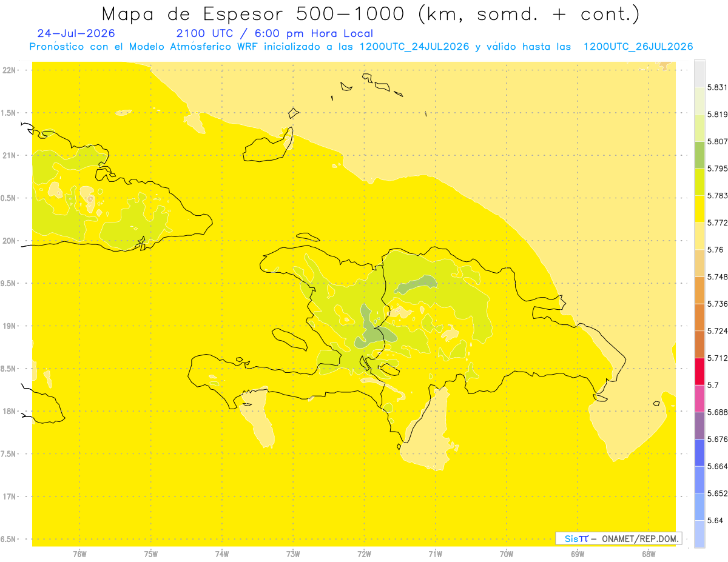
Task: Click the light blue swatch below the 5.64 label
Action: click(x=699, y=534)
